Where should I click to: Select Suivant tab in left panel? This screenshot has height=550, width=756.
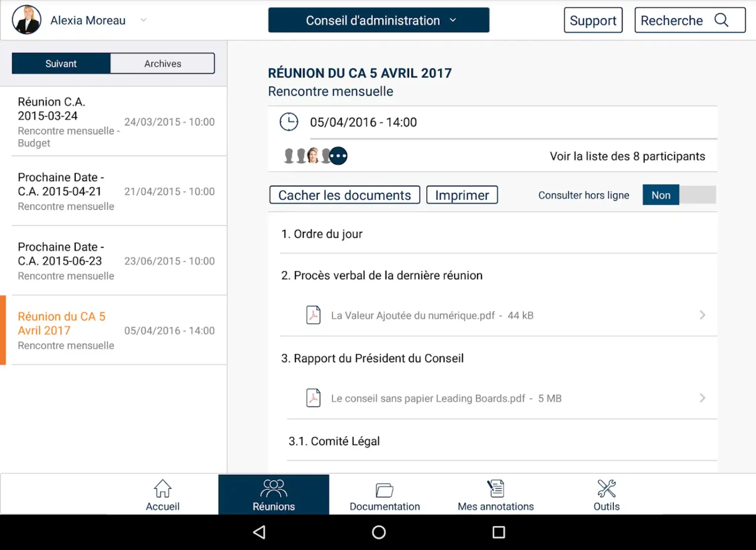tap(61, 63)
